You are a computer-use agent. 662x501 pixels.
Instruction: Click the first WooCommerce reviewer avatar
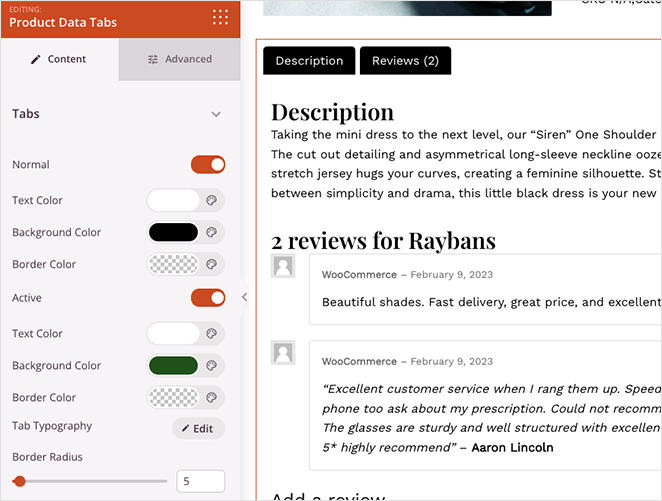pos(283,266)
